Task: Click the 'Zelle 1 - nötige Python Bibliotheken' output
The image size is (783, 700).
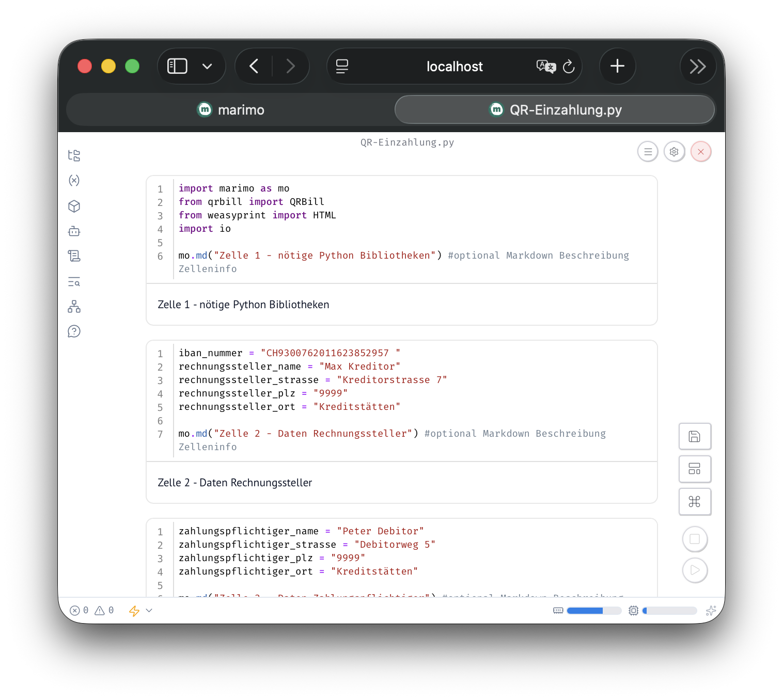Action: tap(243, 305)
